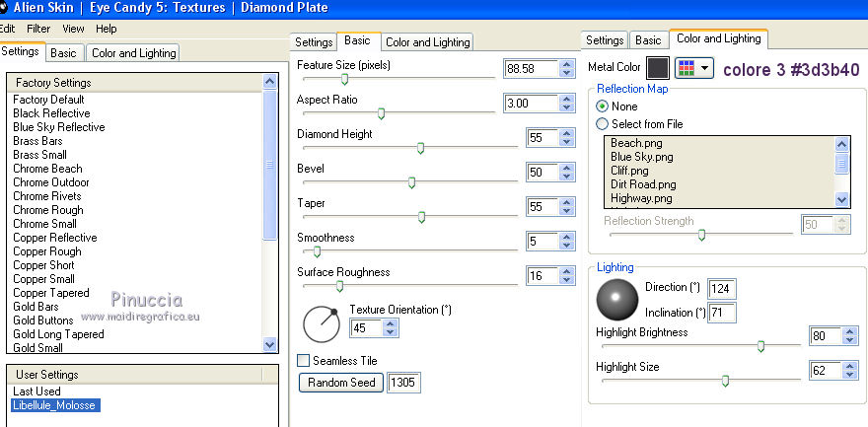Open the Filter menu
This screenshot has width=868, height=427.
[38, 29]
